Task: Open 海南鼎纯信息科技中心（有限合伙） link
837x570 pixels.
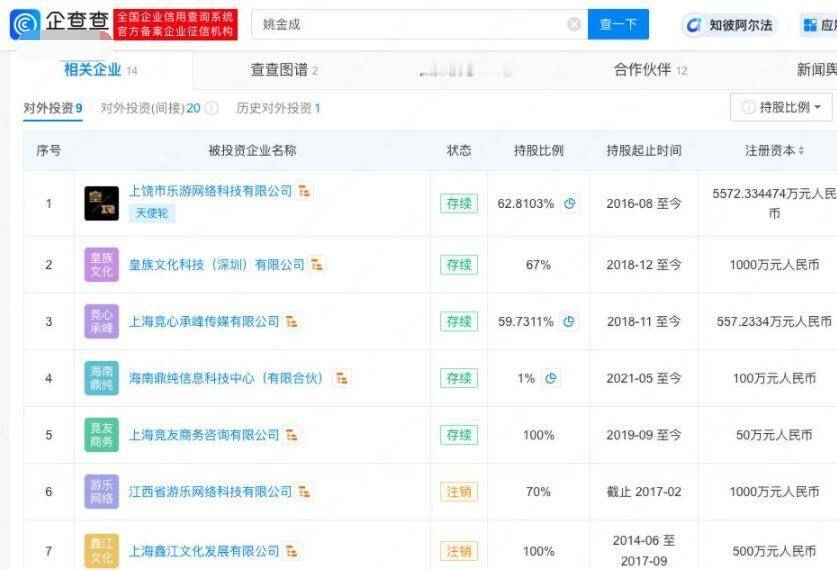Action: (x=226, y=378)
